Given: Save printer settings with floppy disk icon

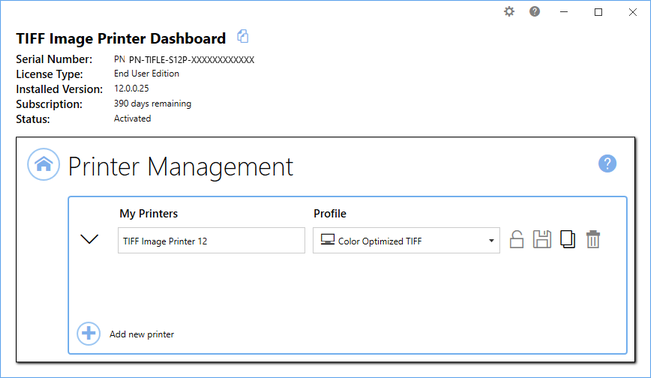Looking at the screenshot, I should (542, 240).
